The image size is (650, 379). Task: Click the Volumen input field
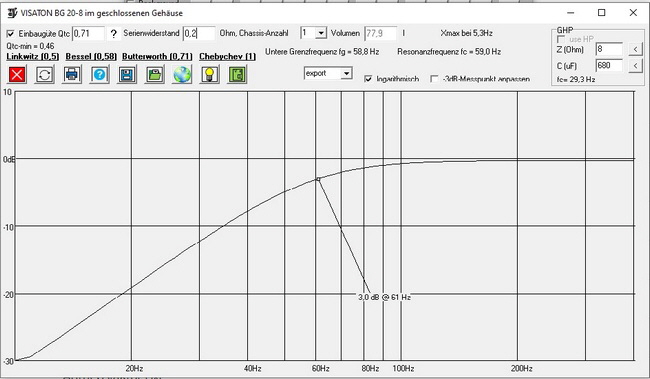(381, 33)
